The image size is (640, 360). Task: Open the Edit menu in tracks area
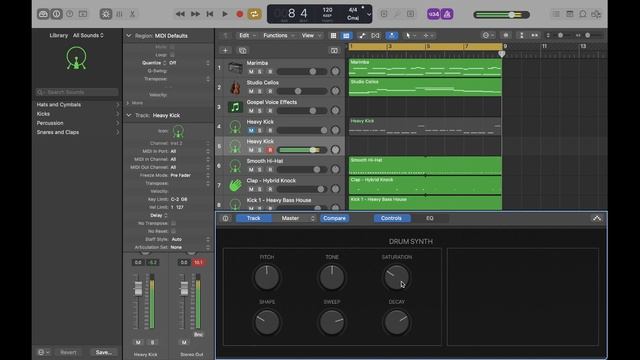point(247,36)
